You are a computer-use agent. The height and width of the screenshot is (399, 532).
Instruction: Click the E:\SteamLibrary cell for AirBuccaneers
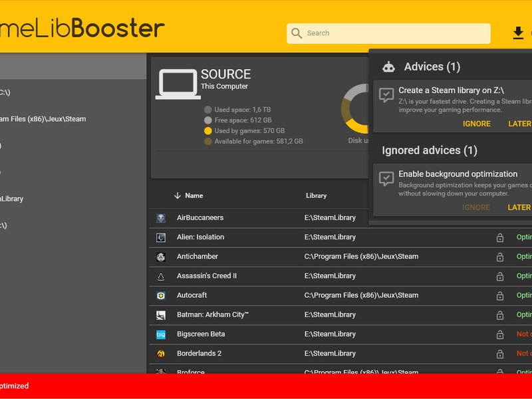point(330,217)
